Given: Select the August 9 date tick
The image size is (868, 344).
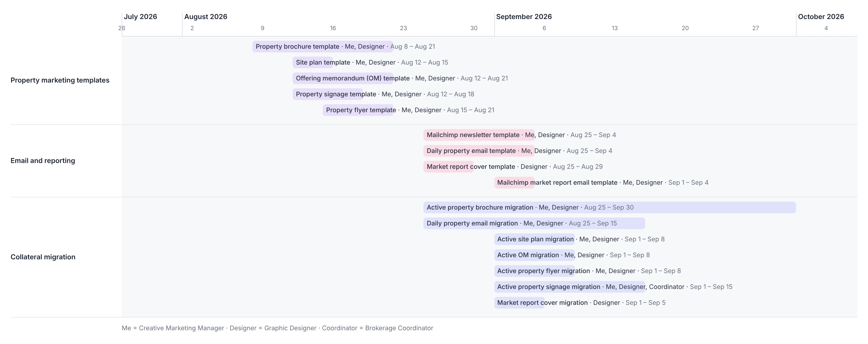Looking at the screenshot, I should (263, 28).
